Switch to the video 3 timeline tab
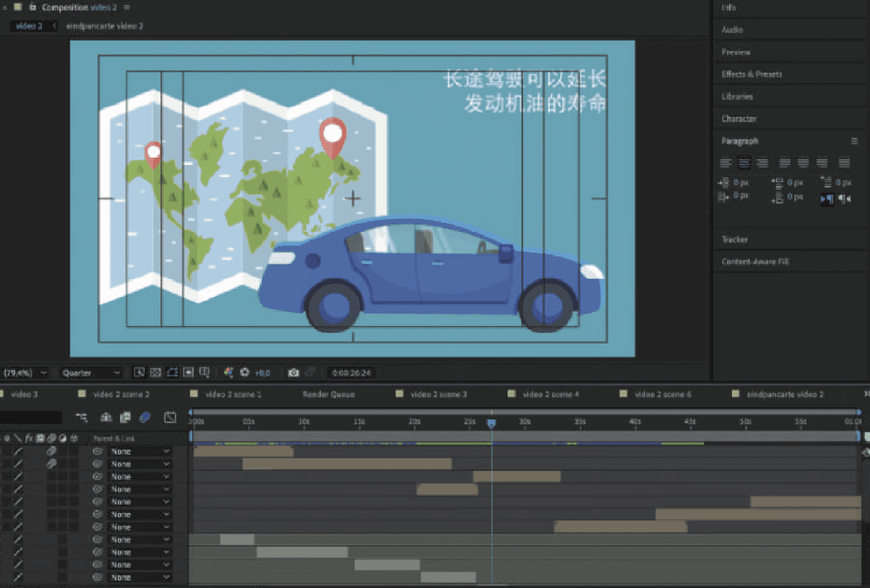Viewport: 870px width, 588px height. tap(24, 394)
